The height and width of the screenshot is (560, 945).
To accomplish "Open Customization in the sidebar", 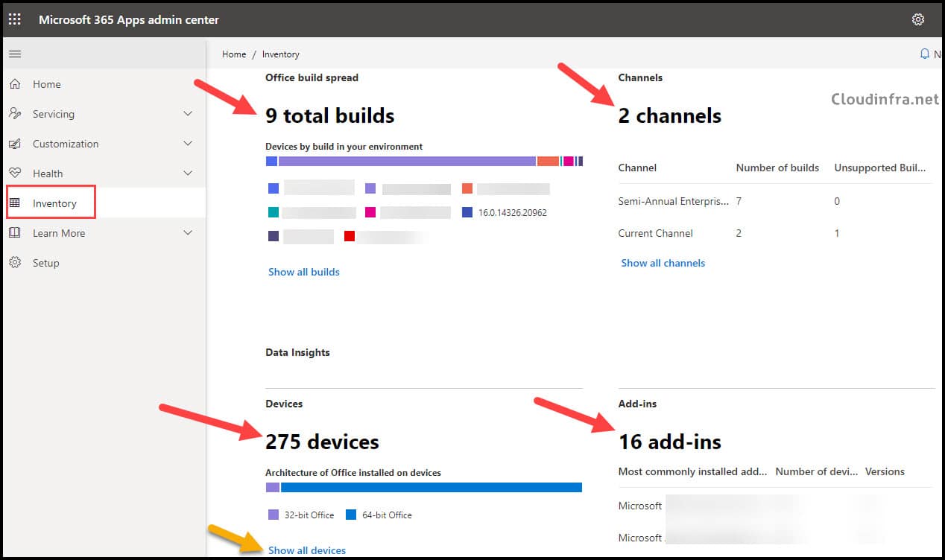I will pyautogui.click(x=66, y=144).
